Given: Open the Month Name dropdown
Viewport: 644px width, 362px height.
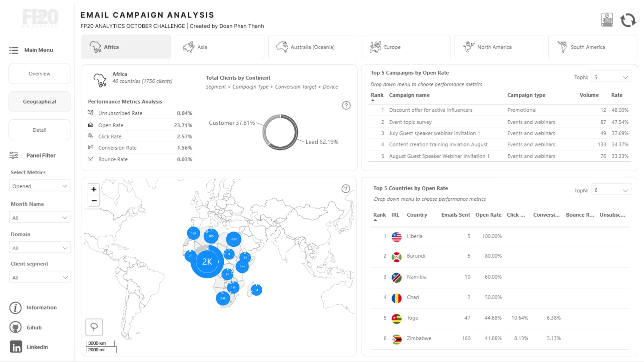Looking at the screenshot, I should [40, 218].
